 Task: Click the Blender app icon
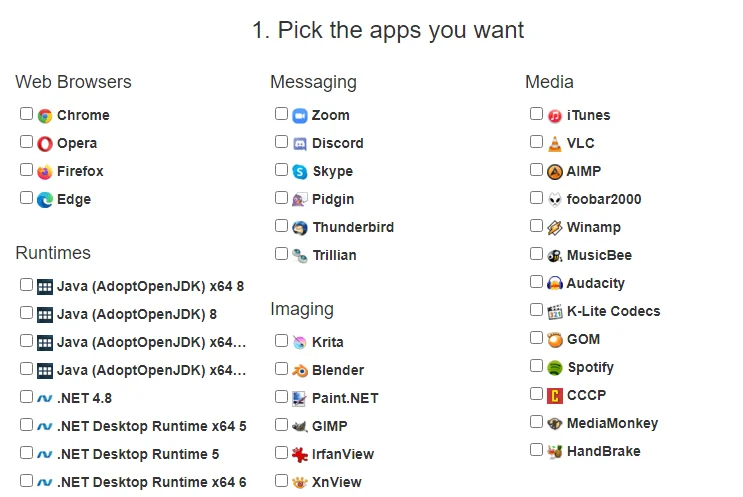point(300,371)
